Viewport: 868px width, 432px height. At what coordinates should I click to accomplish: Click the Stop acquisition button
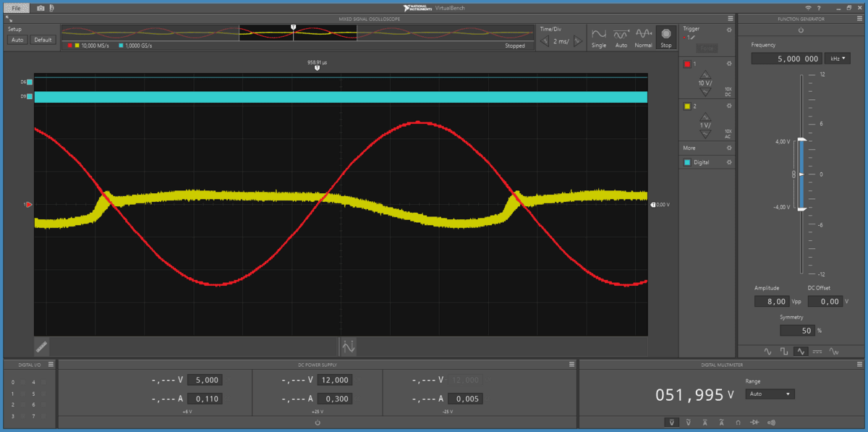665,38
